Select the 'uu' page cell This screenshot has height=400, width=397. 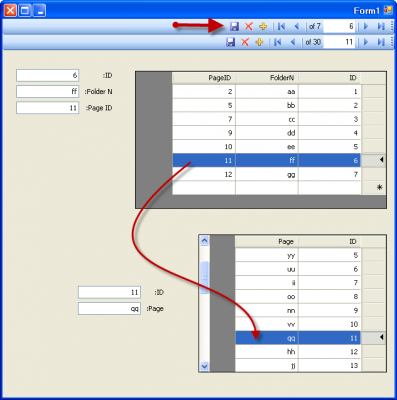pyautogui.click(x=267, y=269)
